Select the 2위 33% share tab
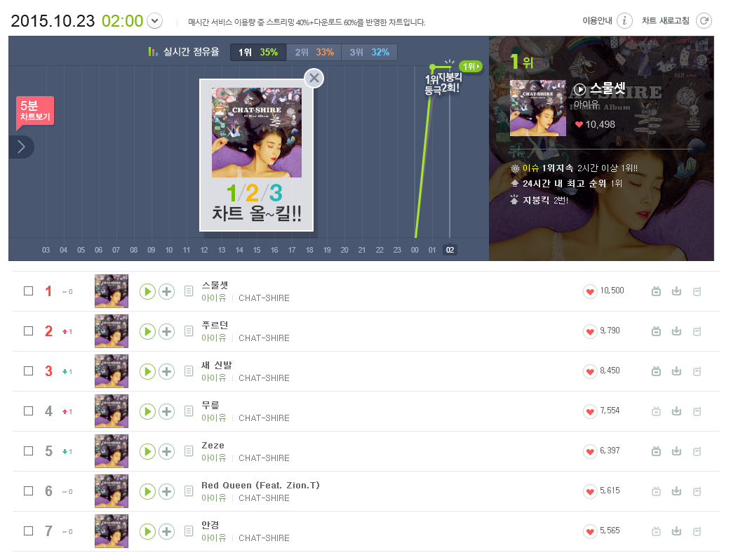Image resolution: width=731 pixels, height=560 pixels. [x=314, y=52]
